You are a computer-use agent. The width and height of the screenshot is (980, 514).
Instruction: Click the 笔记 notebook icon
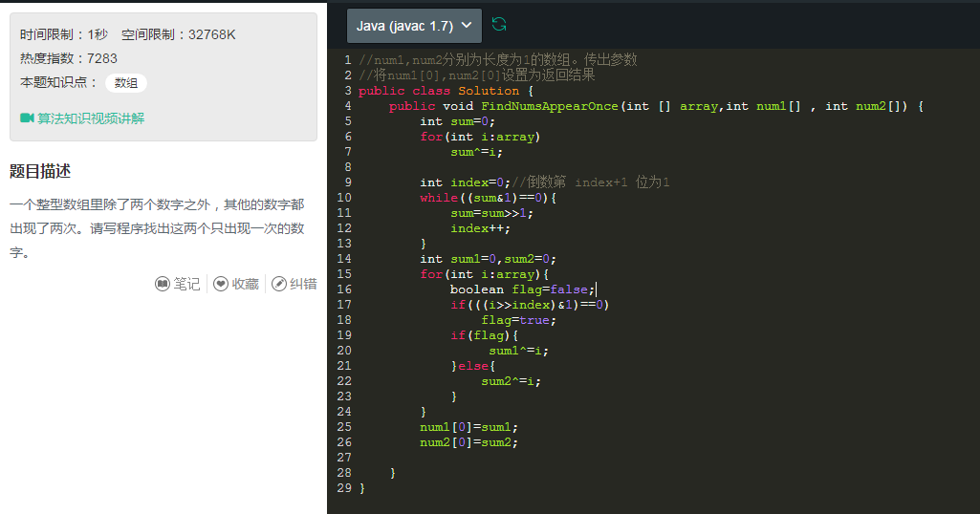162,284
